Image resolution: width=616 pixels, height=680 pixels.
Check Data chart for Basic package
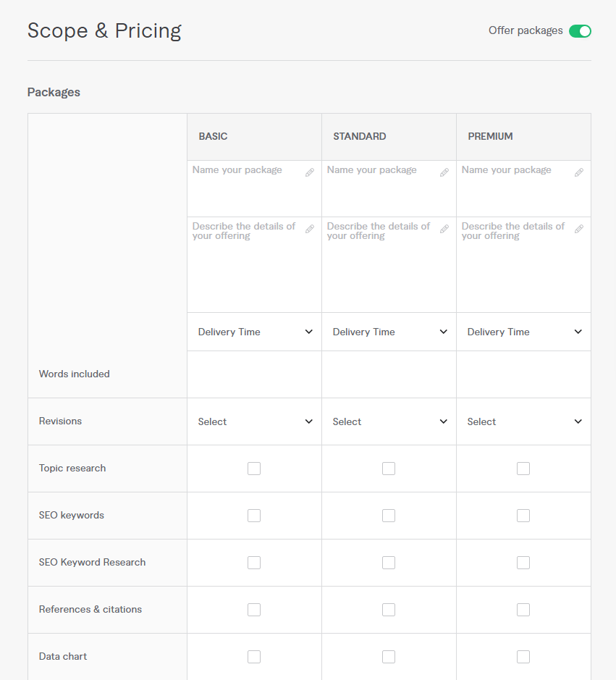[254, 657]
